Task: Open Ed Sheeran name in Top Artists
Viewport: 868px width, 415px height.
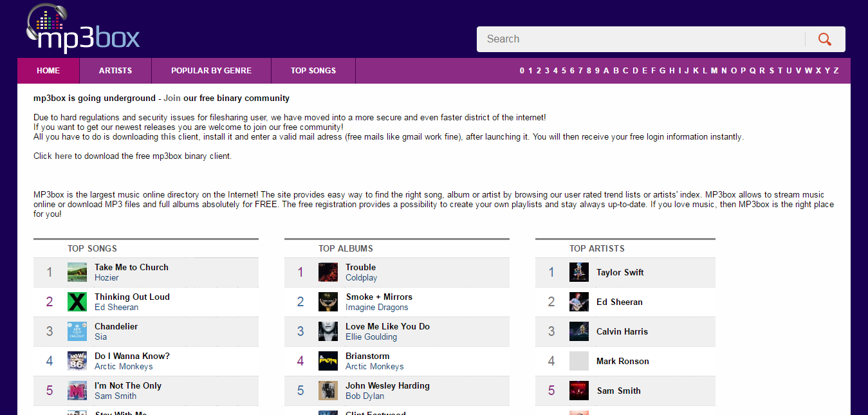Action: pos(620,302)
